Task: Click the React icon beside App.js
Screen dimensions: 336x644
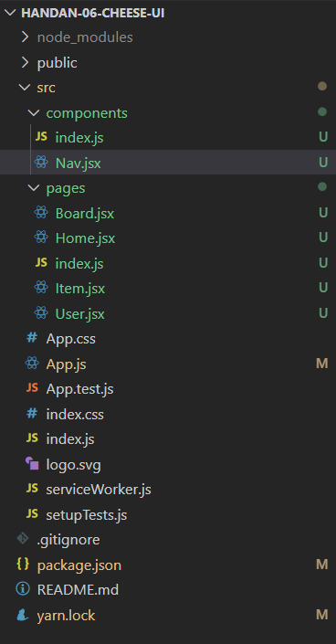Action: (x=32, y=364)
